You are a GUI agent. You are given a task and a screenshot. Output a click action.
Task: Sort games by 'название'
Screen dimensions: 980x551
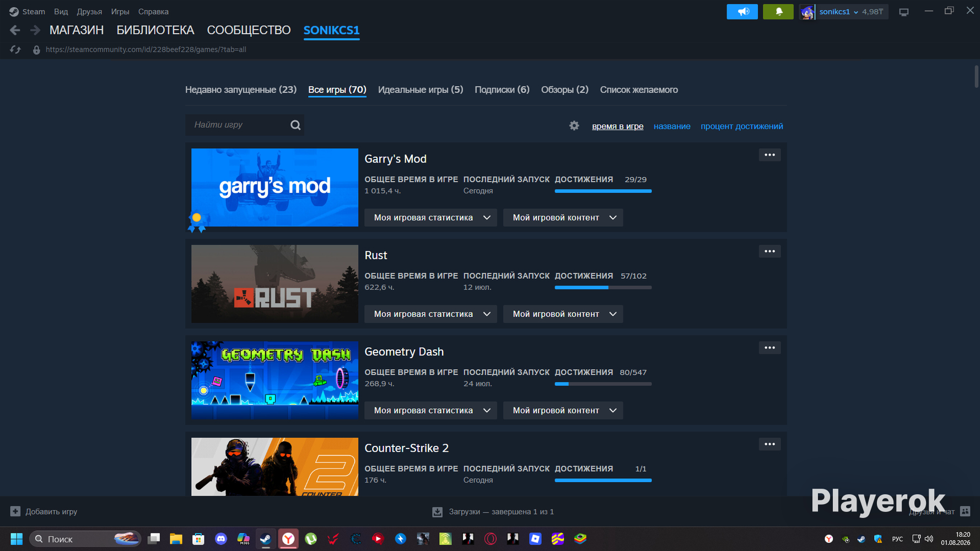(672, 126)
